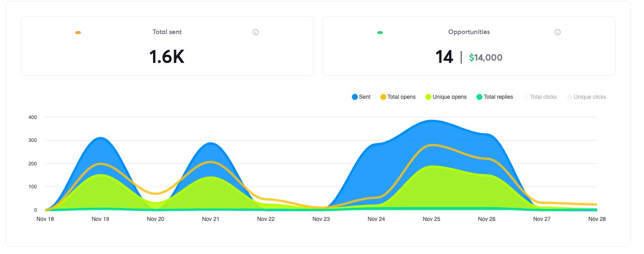
Task: Click the Nov 20 x-axis label
Action: 155,219
